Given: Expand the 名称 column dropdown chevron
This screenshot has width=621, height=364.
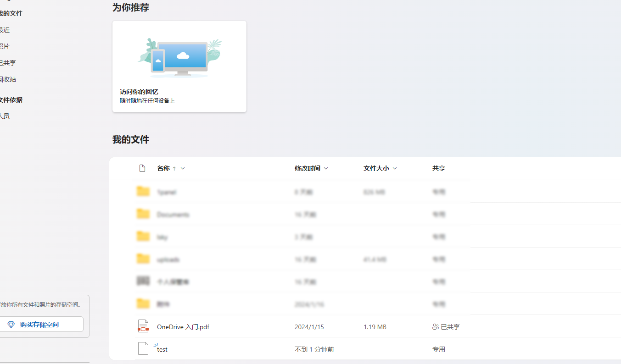Looking at the screenshot, I should (183, 168).
